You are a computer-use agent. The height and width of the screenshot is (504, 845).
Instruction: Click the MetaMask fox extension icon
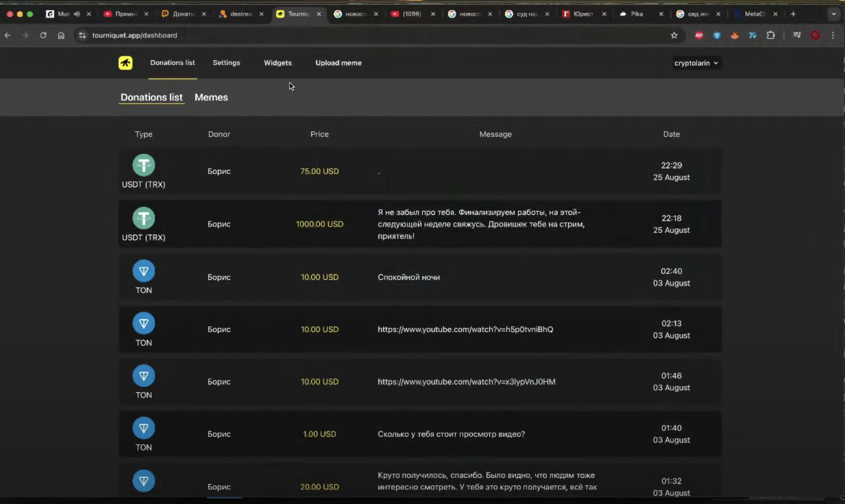coord(735,35)
